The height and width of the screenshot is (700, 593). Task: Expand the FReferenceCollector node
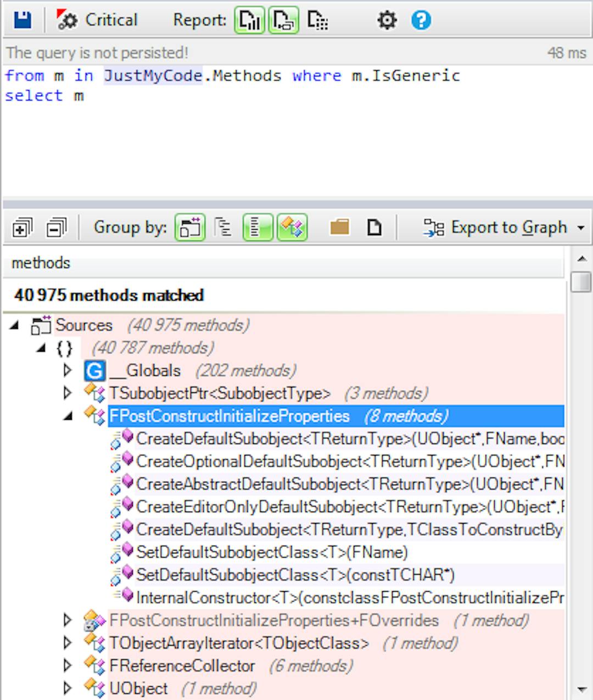click(x=68, y=665)
